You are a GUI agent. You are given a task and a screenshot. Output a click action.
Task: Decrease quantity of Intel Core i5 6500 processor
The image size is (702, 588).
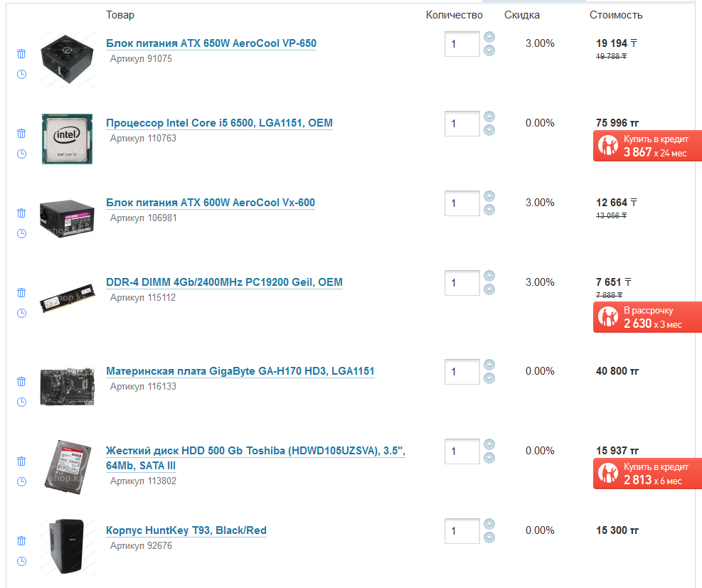point(489,130)
